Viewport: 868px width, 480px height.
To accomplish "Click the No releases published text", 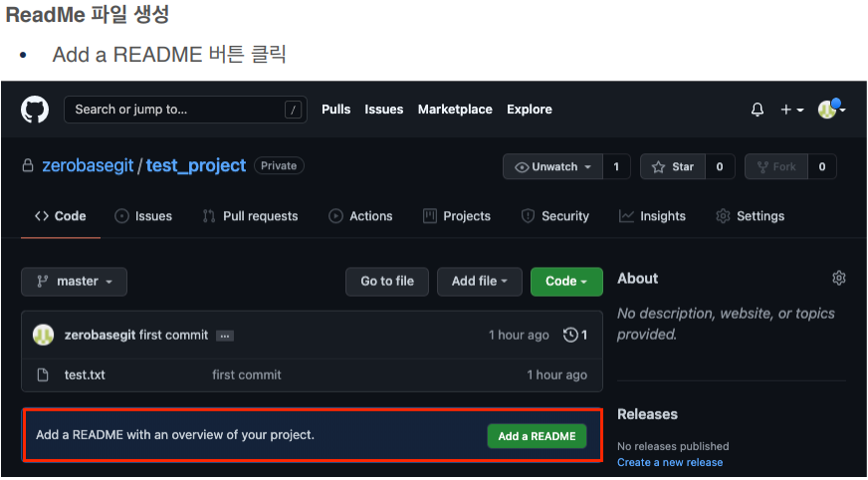I will tap(673, 446).
